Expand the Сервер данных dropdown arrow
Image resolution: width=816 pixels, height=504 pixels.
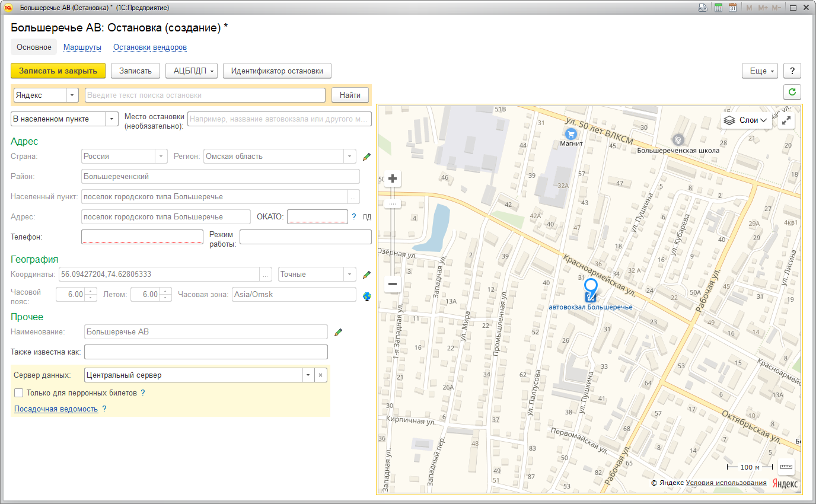click(x=308, y=375)
